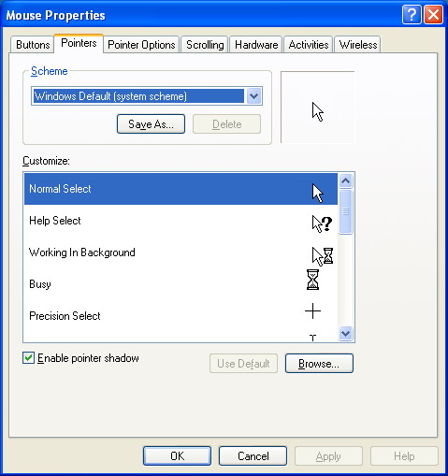Click the Browse... button
The image size is (448, 476).
tap(319, 364)
